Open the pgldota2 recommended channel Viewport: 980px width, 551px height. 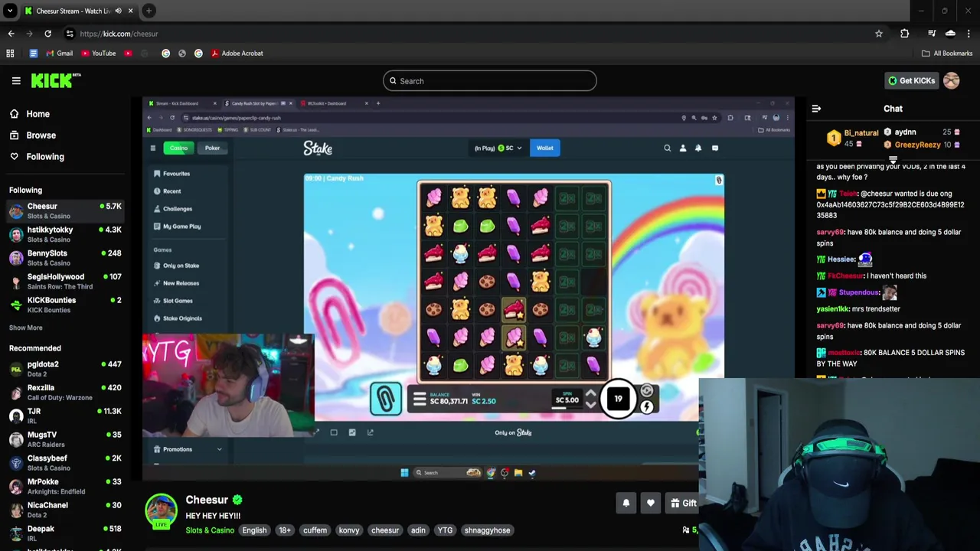[x=65, y=369]
